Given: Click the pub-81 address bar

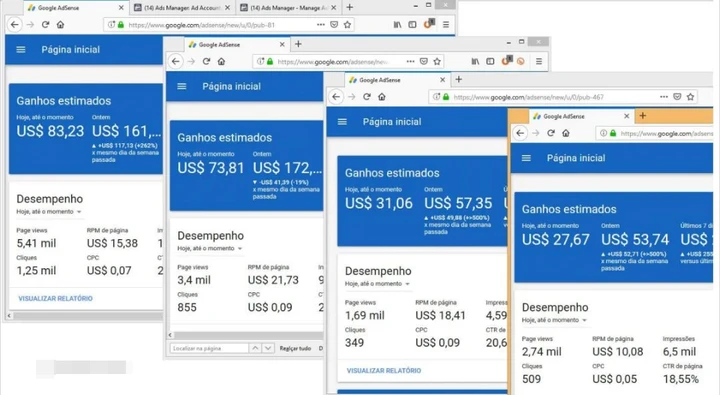Looking at the screenshot, I should [230, 25].
